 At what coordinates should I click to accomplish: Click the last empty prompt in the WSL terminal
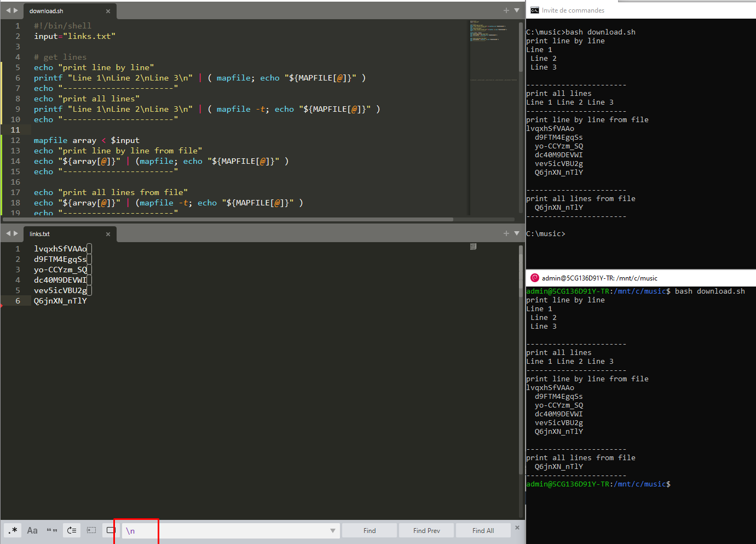click(x=598, y=484)
